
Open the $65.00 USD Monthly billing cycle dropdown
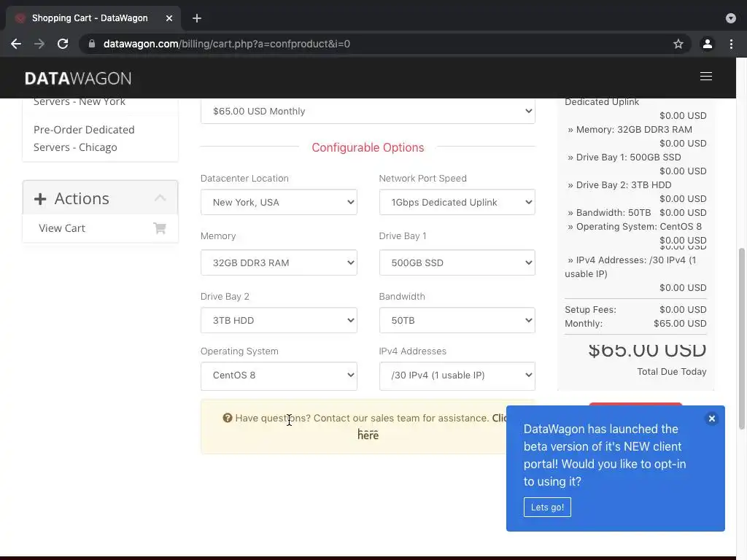[x=368, y=111]
